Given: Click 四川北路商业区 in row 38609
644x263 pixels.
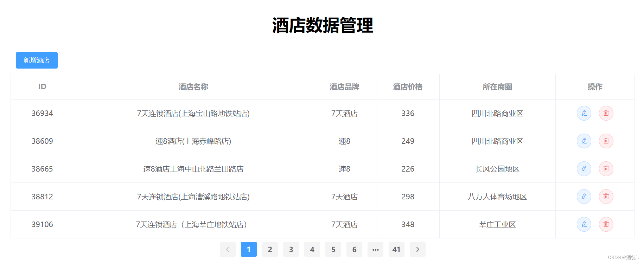Looking at the screenshot, I should pos(497,141).
